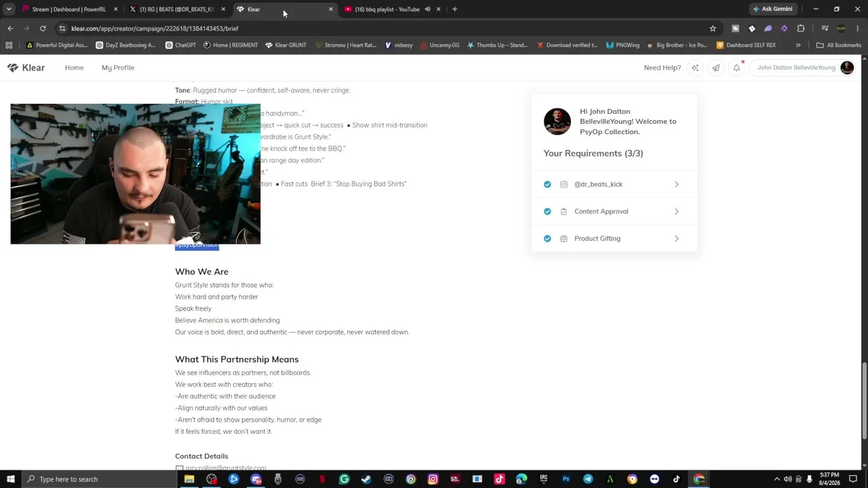Expand the Content Approval requirement
This screenshot has height=488, width=868.
(x=676, y=211)
